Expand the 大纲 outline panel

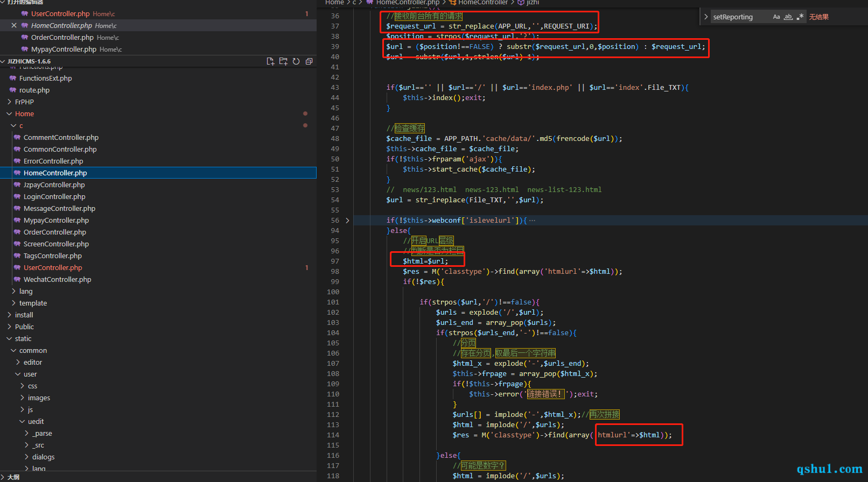(4, 477)
